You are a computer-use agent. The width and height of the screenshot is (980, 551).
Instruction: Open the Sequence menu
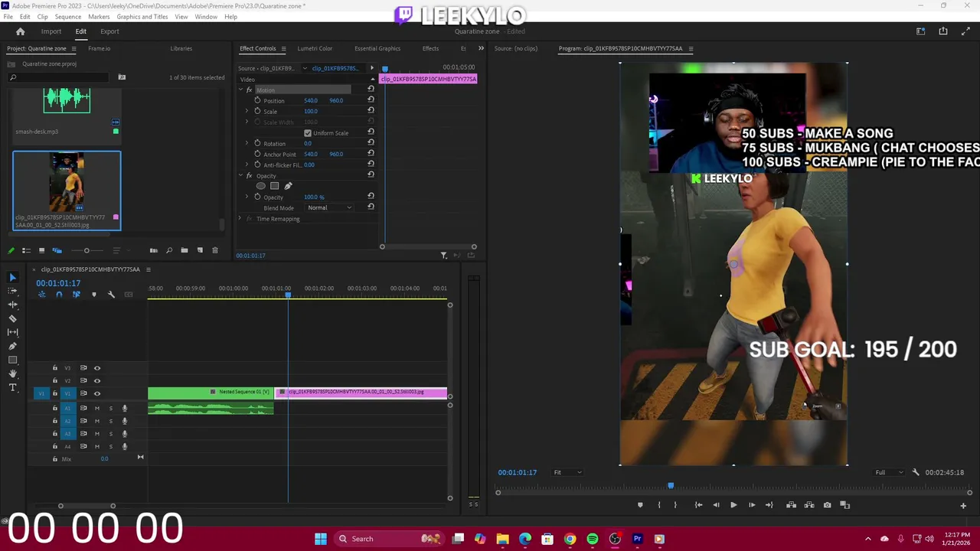(68, 17)
